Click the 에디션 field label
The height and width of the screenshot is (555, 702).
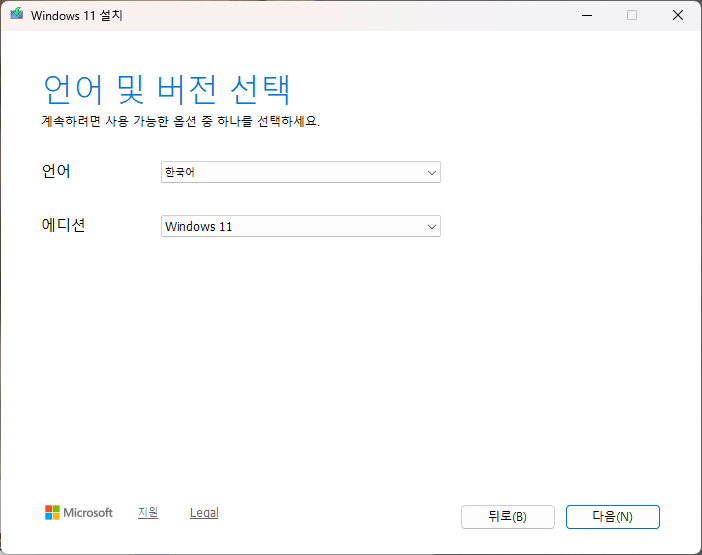point(63,225)
